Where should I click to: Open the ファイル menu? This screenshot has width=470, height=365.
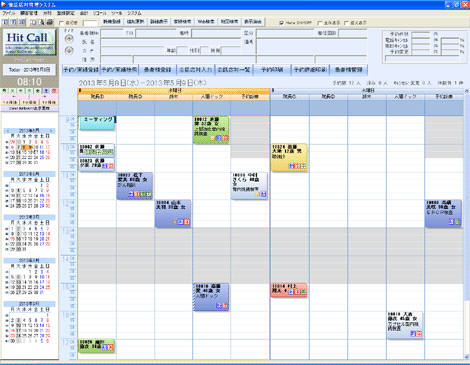[x=9, y=13]
